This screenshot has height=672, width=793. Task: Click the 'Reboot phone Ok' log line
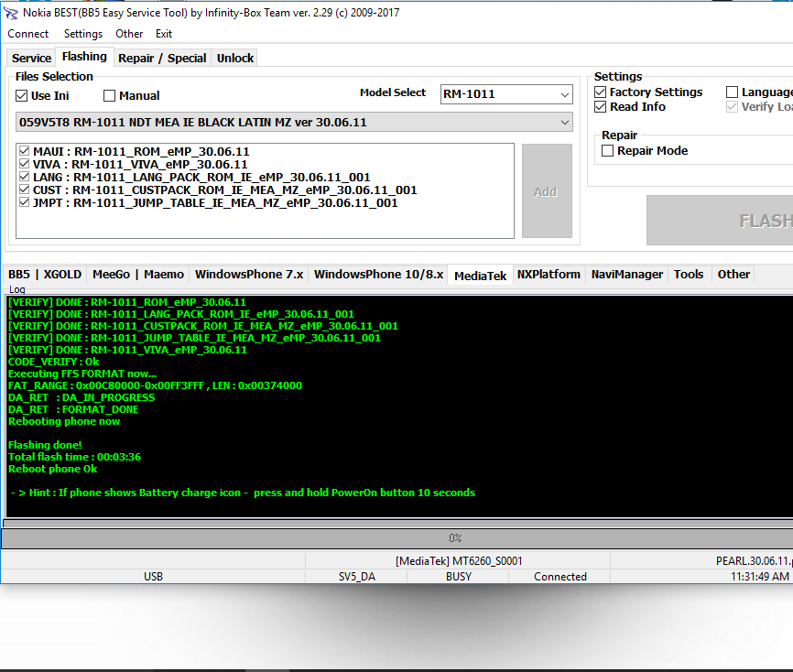tap(52, 469)
